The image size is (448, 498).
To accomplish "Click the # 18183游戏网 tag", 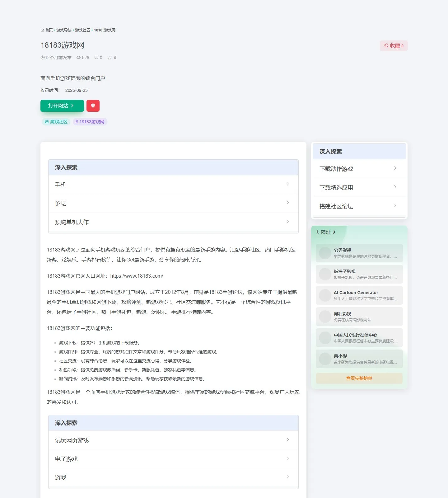I will pyautogui.click(x=90, y=122).
